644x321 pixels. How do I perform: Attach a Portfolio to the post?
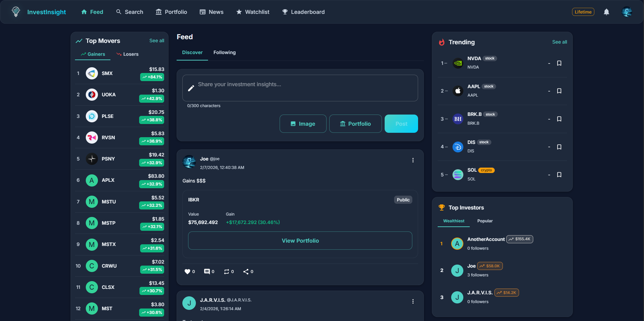click(x=355, y=124)
